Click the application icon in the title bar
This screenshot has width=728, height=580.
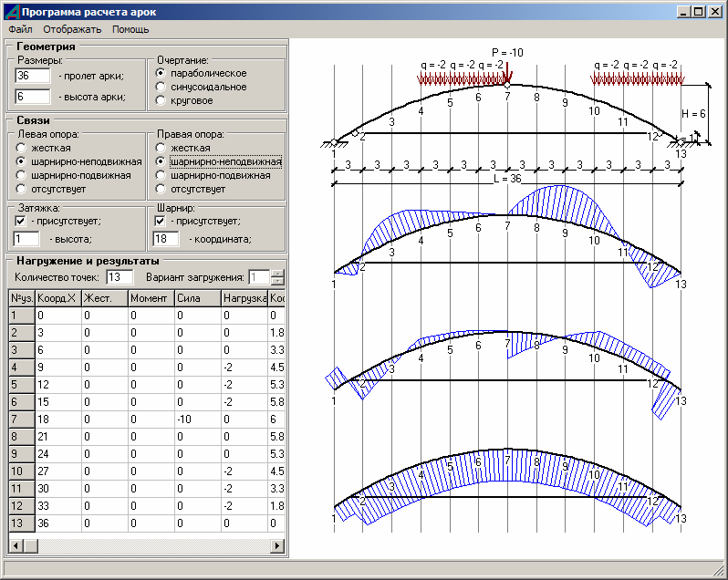[10, 12]
